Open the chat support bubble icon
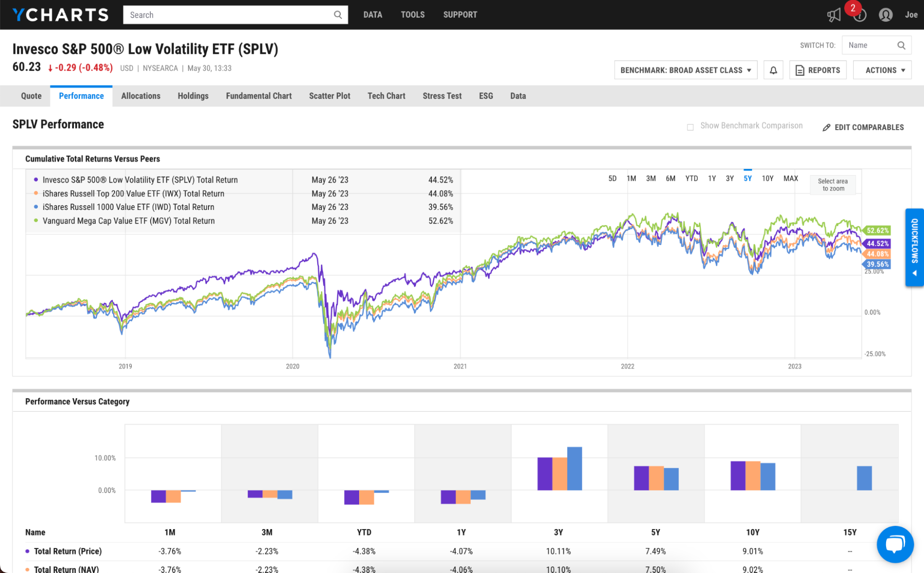The width and height of the screenshot is (924, 573). (x=895, y=544)
